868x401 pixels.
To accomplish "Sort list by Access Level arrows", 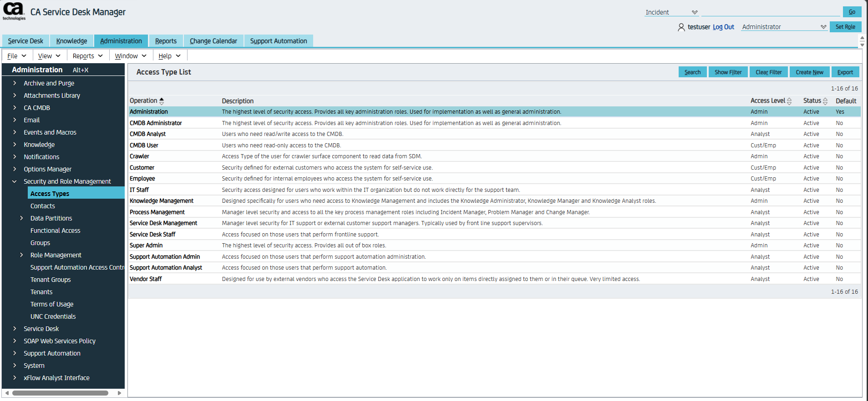I will pyautogui.click(x=789, y=101).
